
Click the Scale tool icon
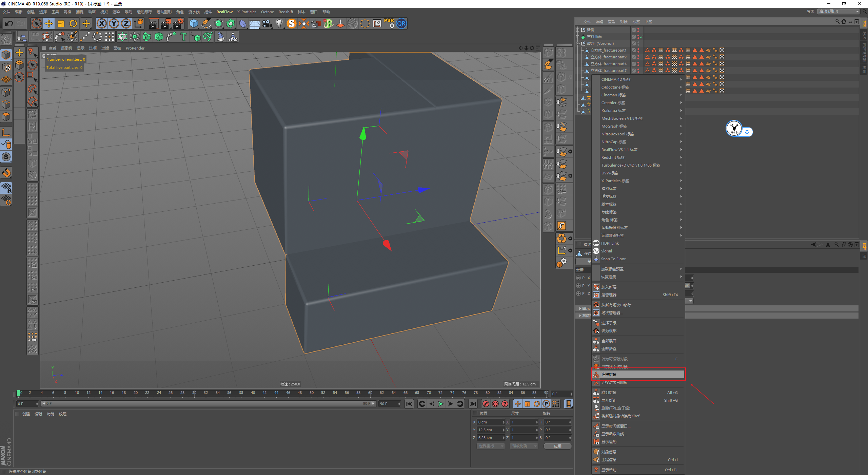click(x=61, y=23)
